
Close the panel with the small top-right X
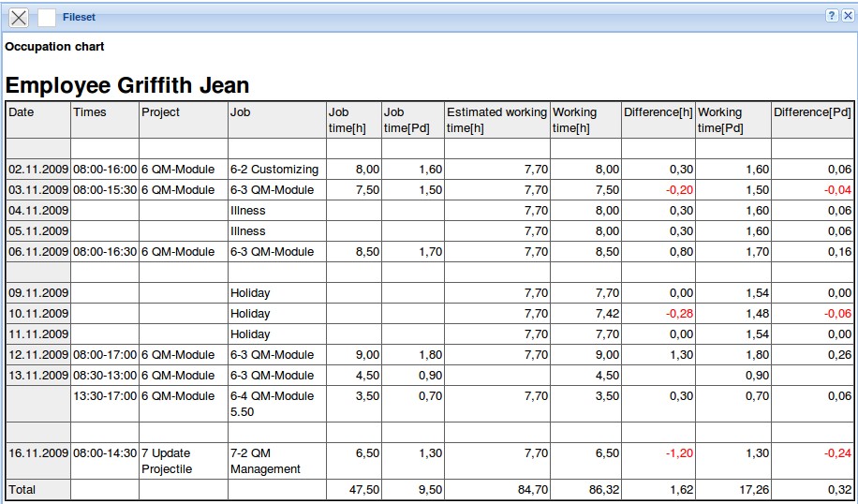(x=846, y=16)
